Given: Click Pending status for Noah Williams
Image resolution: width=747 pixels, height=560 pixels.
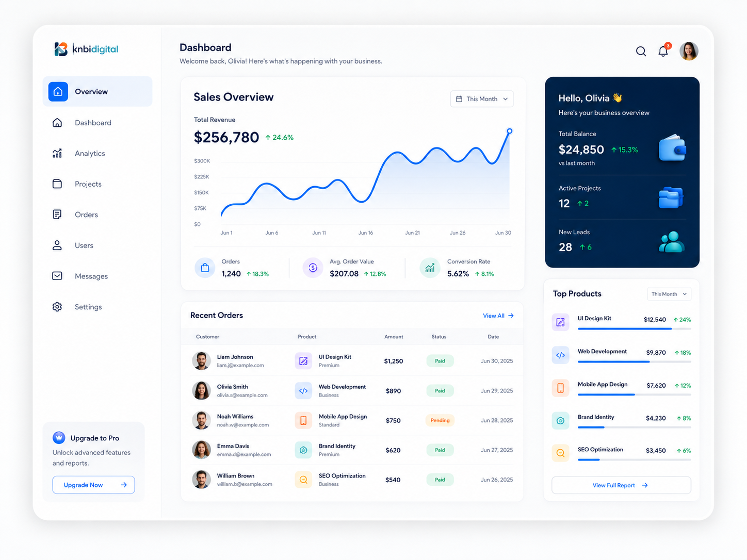Looking at the screenshot, I should pyautogui.click(x=440, y=420).
